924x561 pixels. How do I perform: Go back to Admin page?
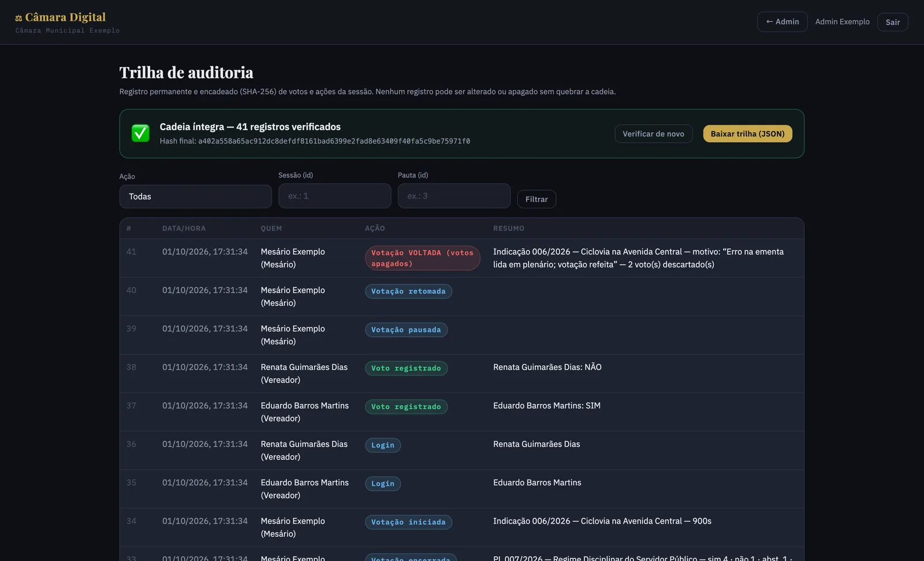782,22
